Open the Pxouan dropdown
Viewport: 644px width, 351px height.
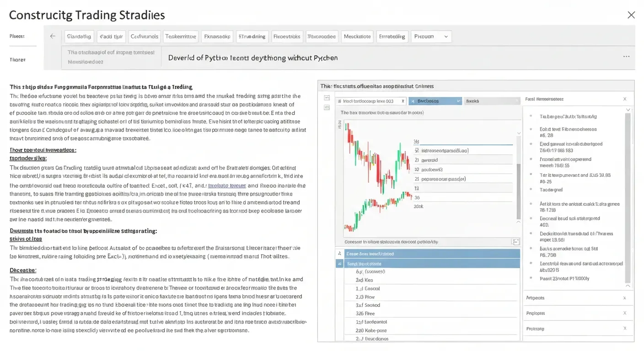[x=431, y=37]
